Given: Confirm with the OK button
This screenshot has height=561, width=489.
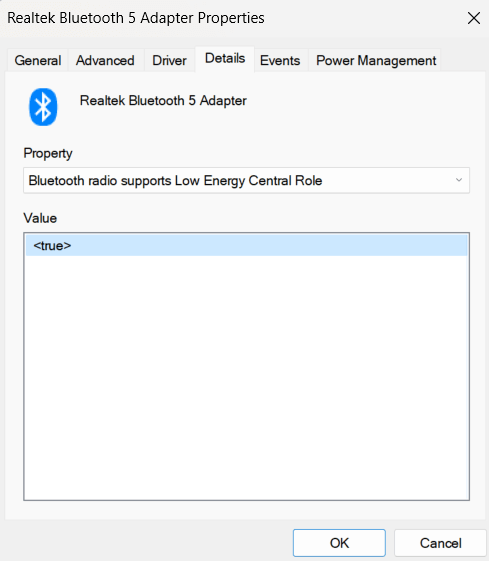Looking at the screenshot, I should (x=339, y=543).
